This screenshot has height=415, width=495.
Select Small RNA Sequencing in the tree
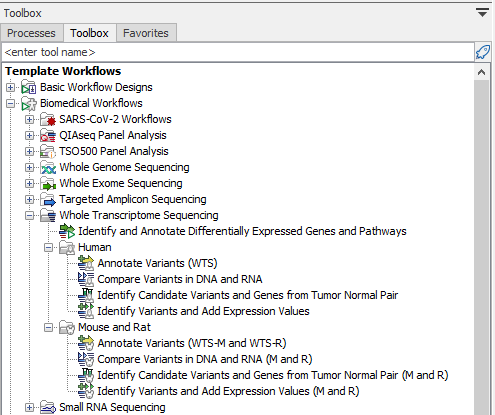pos(112,407)
